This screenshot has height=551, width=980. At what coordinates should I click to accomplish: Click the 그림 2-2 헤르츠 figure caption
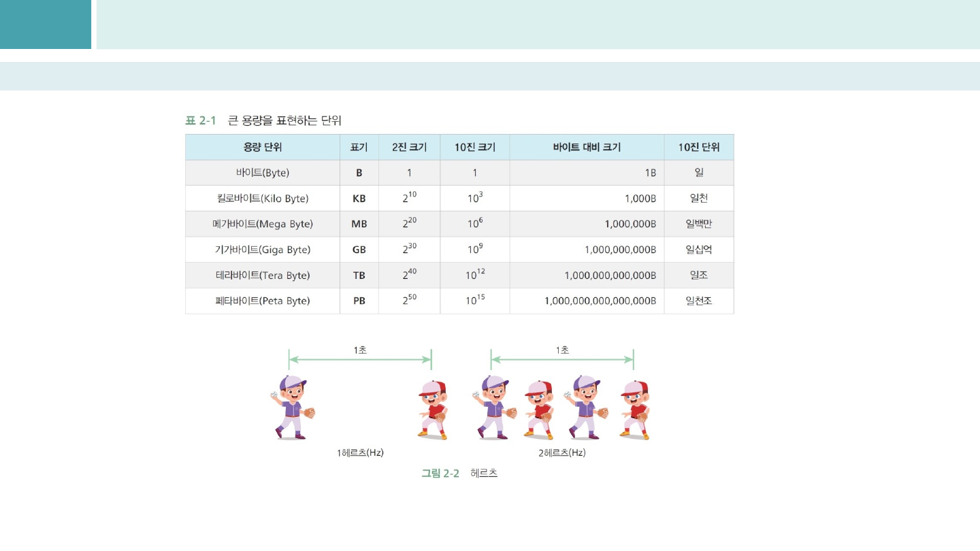(x=459, y=473)
